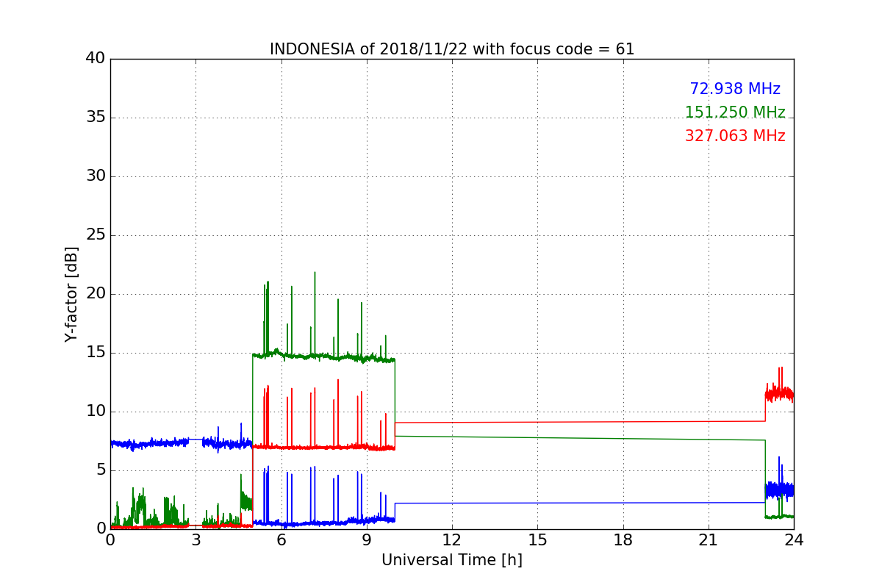Click the x-axis tick label 21
Screen dimensions: 882x588
709,540
